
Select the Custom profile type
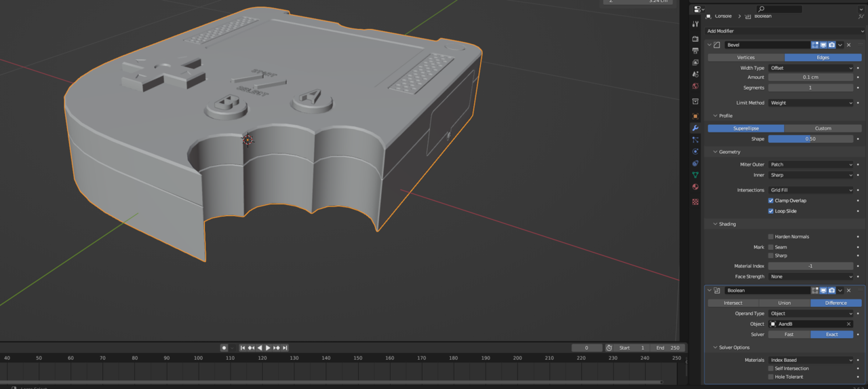pos(823,128)
